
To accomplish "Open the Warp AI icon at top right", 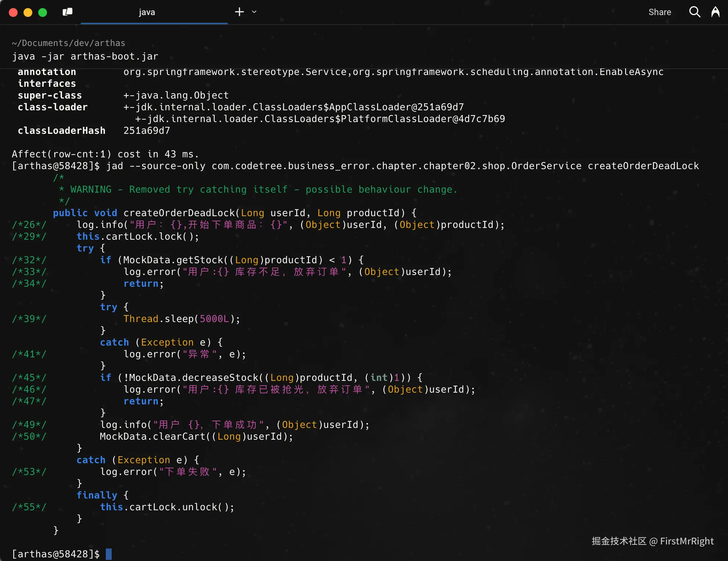I will point(715,12).
